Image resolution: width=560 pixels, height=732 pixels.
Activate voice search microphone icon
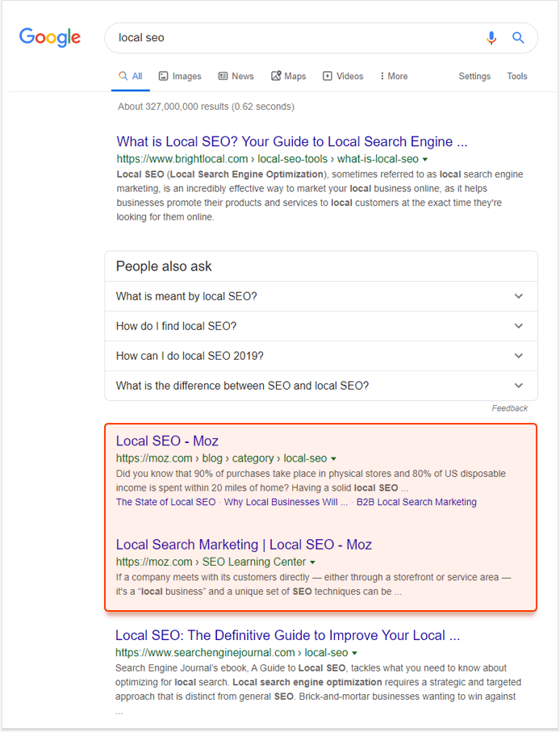491,37
